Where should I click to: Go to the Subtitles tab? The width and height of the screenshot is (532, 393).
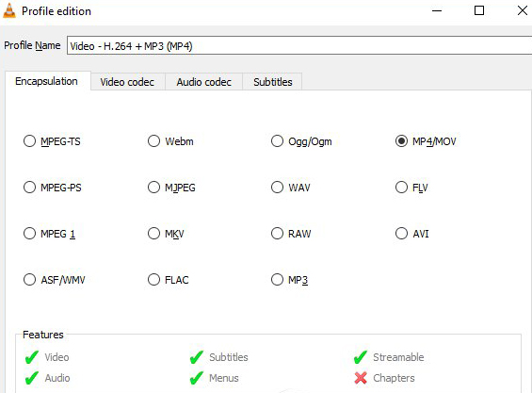pyautogui.click(x=273, y=82)
